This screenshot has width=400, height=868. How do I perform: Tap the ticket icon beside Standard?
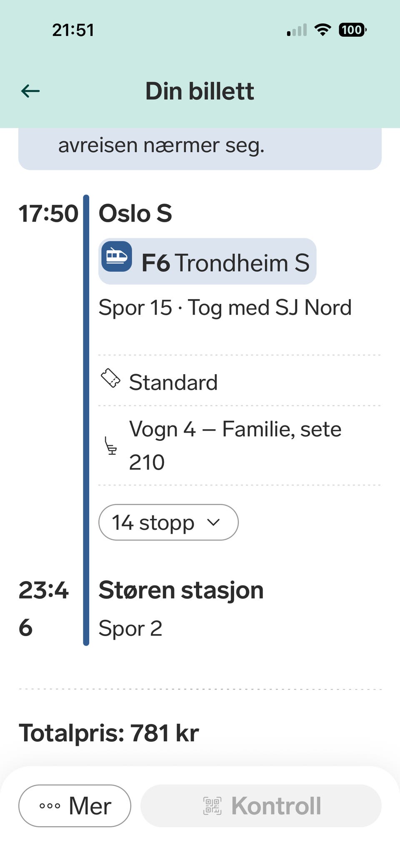[111, 378]
